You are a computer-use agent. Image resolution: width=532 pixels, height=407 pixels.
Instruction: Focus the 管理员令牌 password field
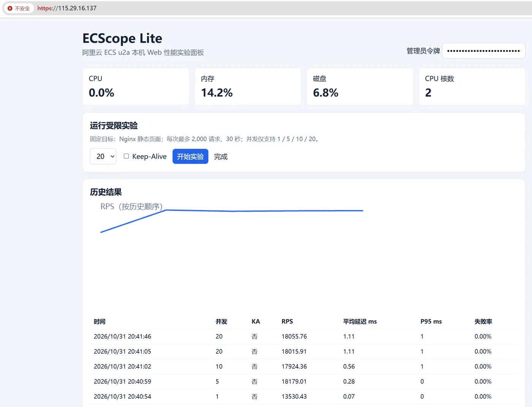[483, 51]
